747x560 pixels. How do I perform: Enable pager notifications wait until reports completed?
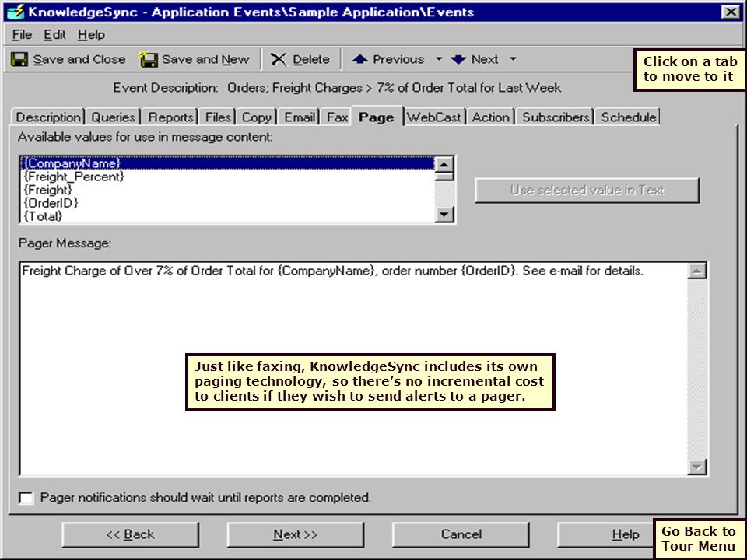26,498
